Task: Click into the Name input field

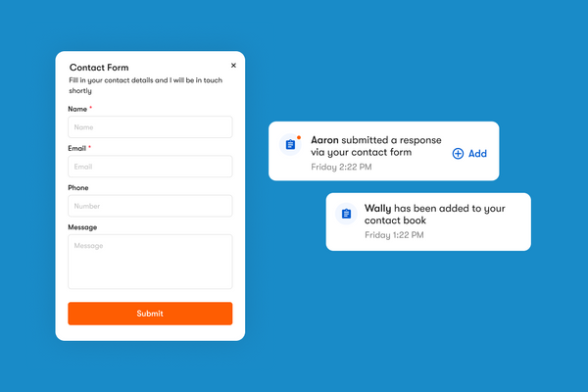Action: (x=150, y=126)
